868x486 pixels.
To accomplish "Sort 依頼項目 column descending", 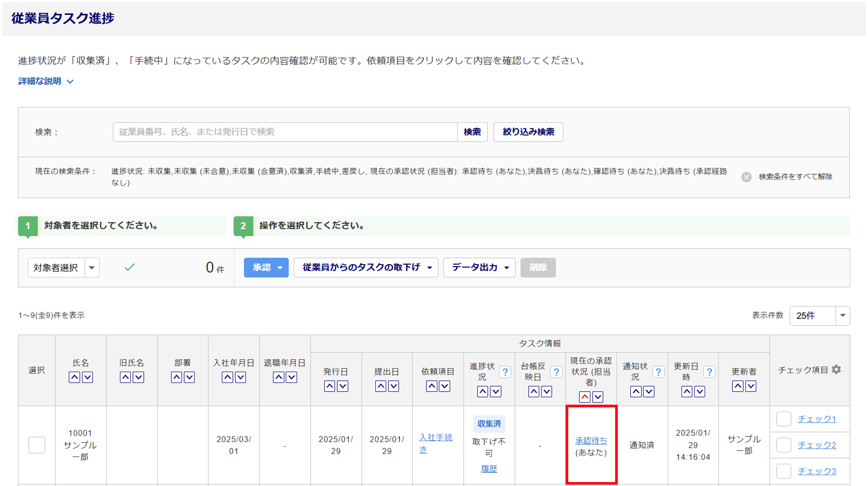I will [x=445, y=386].
